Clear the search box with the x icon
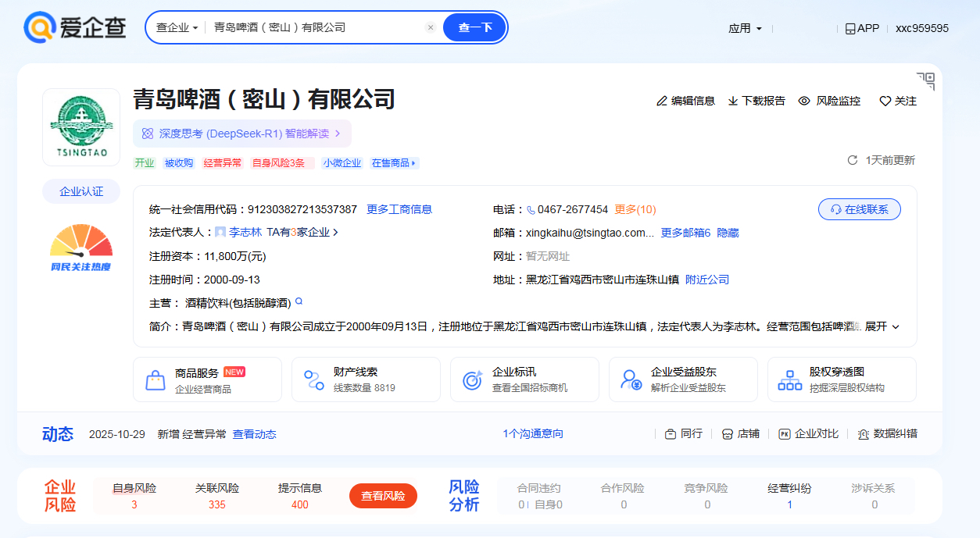Image resolution: width=980 pixels, height=538 pixels. click(x=430, y=27)
